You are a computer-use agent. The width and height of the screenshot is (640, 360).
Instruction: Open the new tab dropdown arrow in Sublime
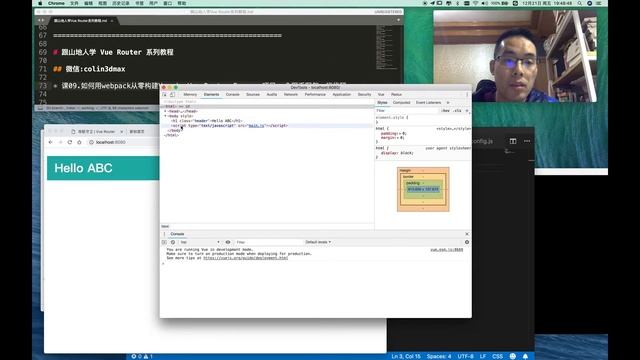398,20
